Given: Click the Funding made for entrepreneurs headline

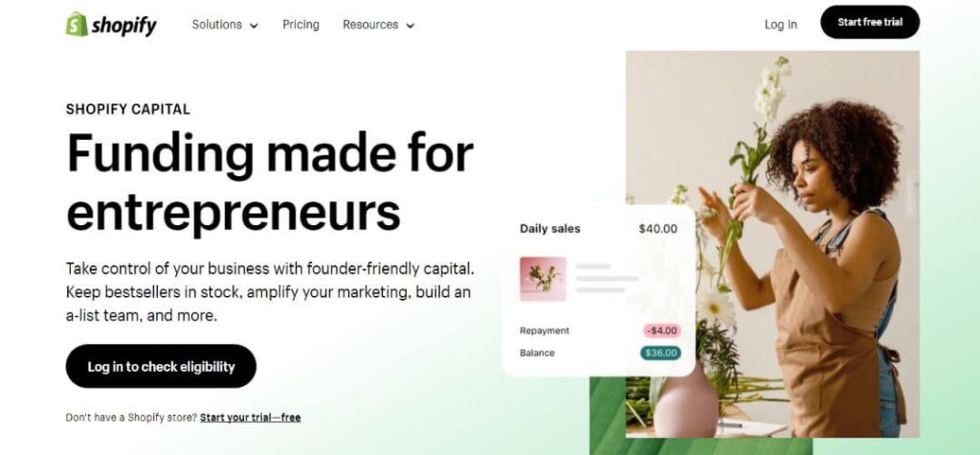Looking at the screenshot, I should [x=270, y=181].
